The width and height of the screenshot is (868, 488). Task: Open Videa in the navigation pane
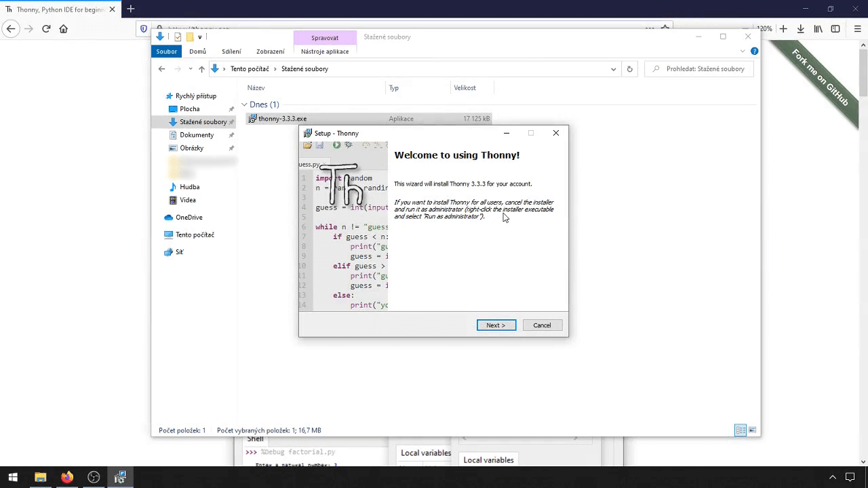[x=188, y=200]
